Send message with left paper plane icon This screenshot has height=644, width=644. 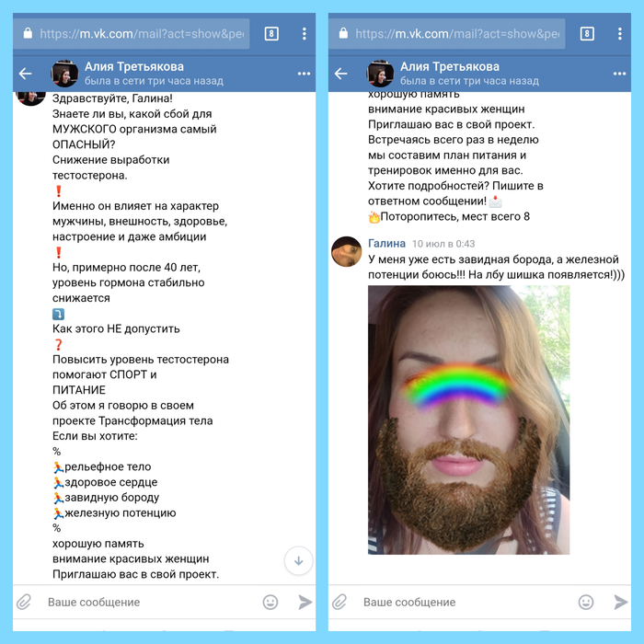tap(305, 602)
